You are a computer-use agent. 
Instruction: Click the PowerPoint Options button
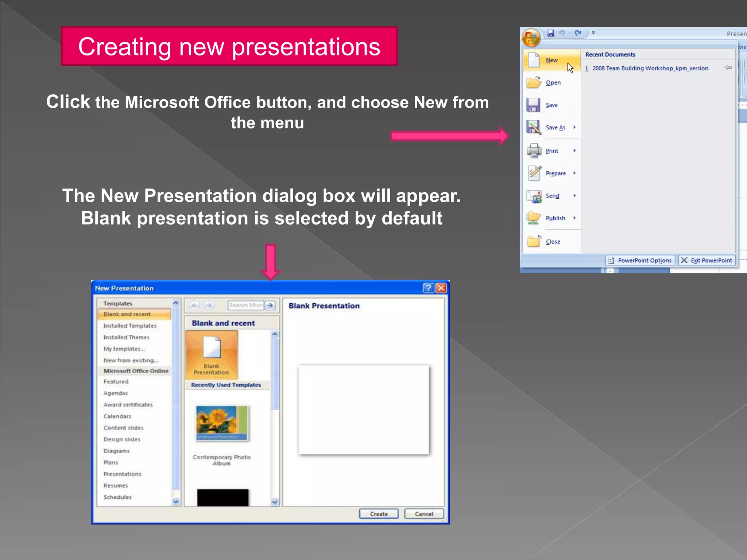pyautogui.click(x=640, y=260)
